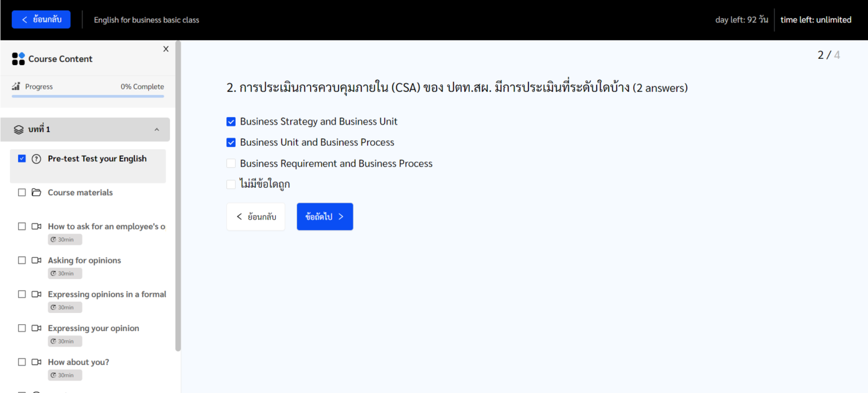Check Business Requirement and Business Process option
Screen dimensions: 868x393
coord(231,164)
